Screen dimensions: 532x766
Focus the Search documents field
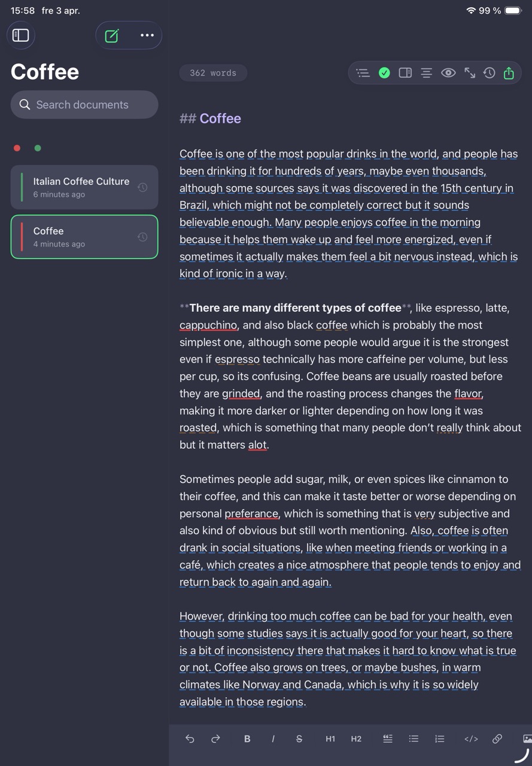84,105
